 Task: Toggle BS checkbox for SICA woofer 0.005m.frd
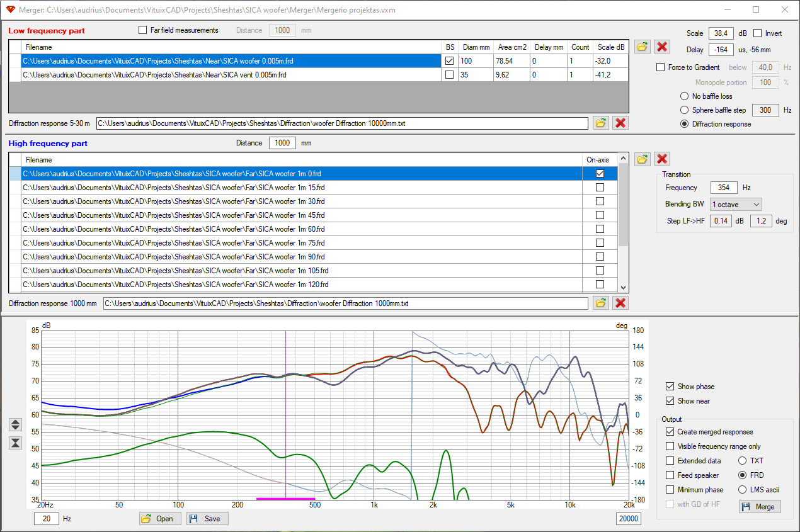pyautogui.click(x=449, y=61)
